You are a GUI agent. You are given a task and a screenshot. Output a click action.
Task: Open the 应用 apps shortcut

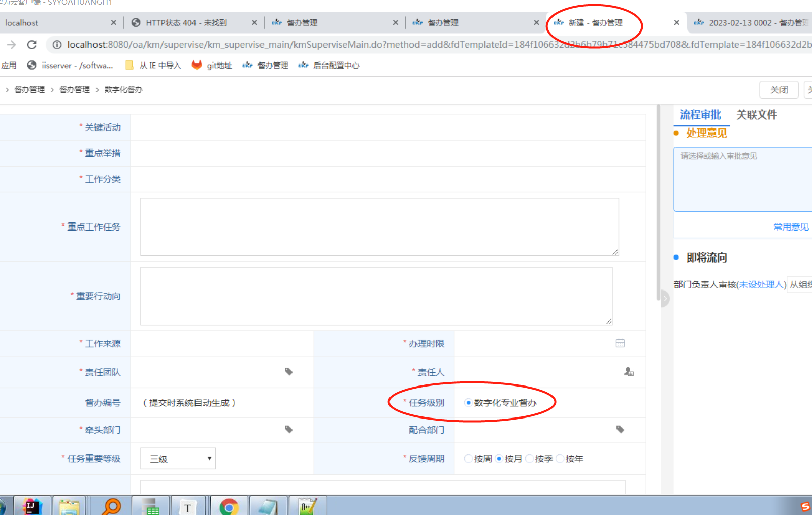click(x=9, y=65)
